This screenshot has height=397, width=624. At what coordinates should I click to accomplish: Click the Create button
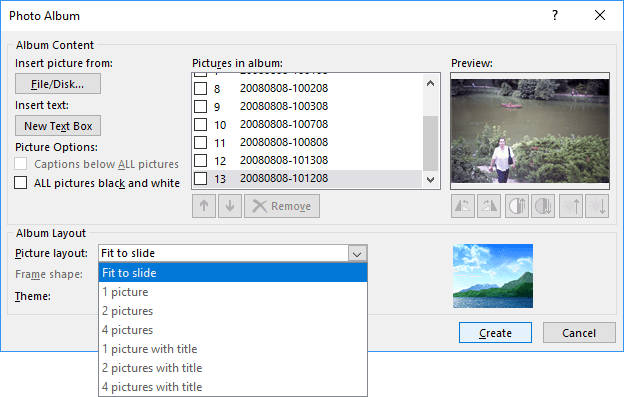point(495,333)
